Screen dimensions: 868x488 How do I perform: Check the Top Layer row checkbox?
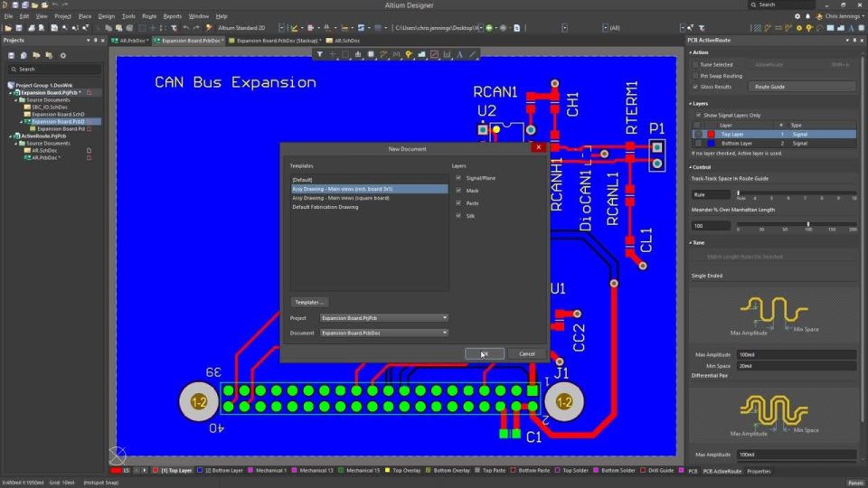click(x=698, y=135)
